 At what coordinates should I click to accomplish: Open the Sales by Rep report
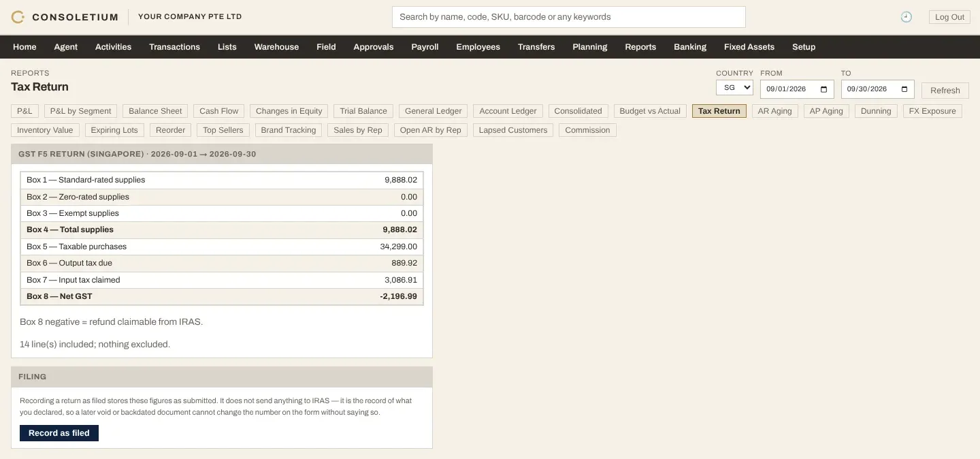pos(358,130)
